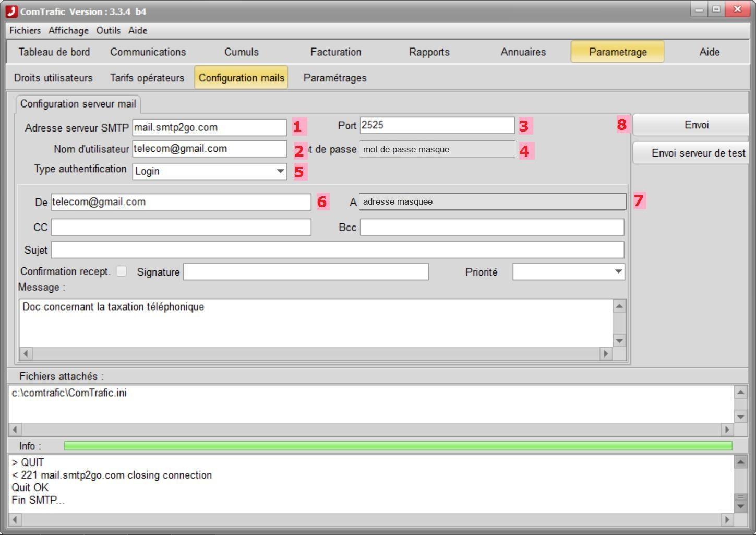
Task: Click the Nom d'utilisateur field
Action: 210,149
